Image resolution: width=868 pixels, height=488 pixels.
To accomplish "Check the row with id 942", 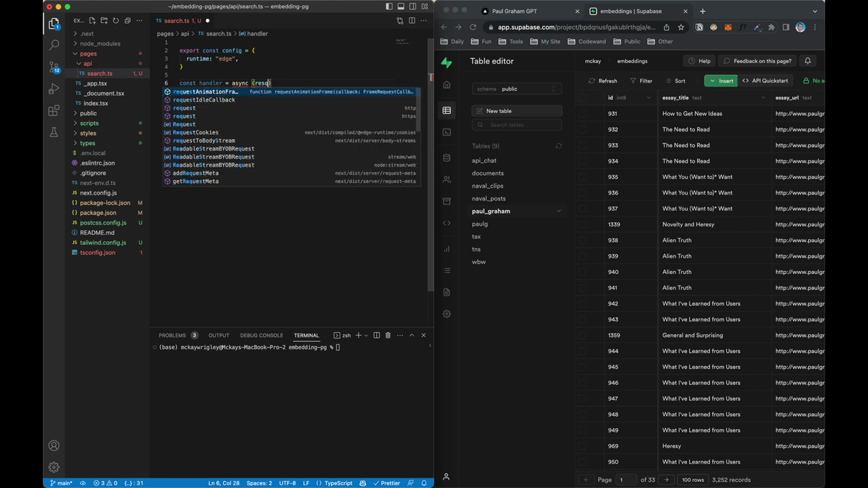I will 583,304.
